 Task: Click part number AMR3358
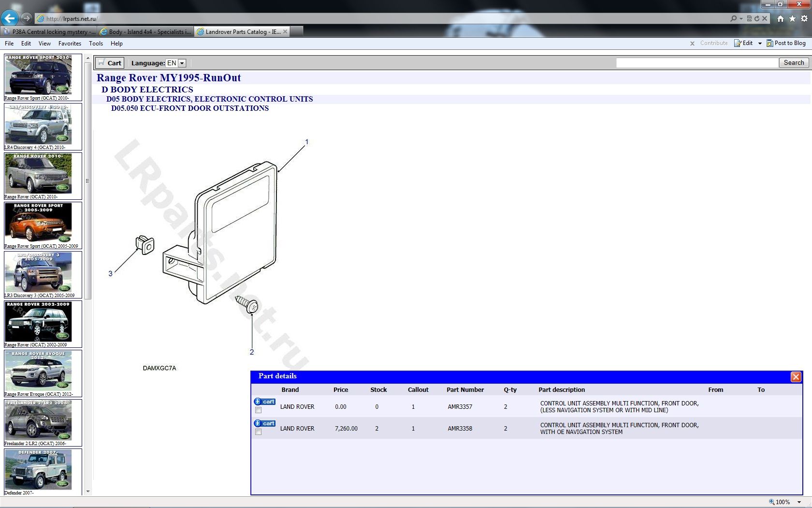coord(460,429)
